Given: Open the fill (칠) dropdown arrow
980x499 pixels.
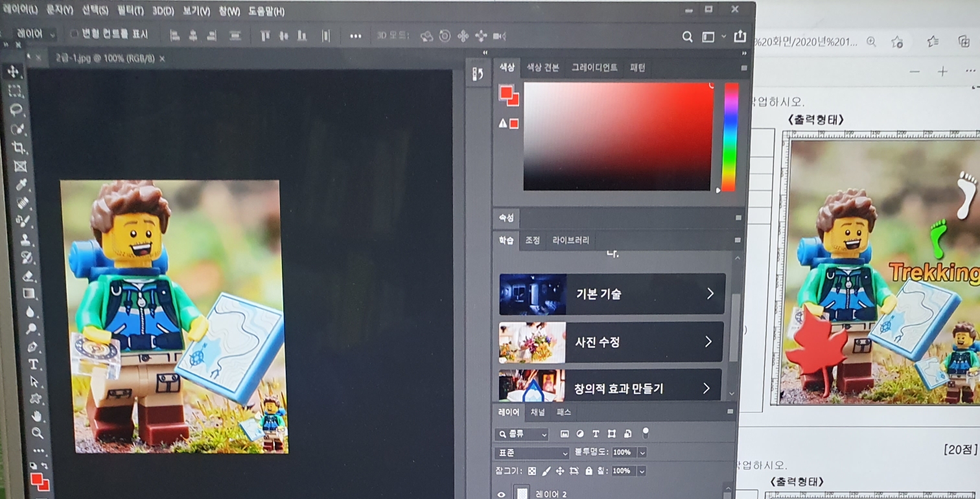Looking at the screenshot, I should (x=642, y=471).
